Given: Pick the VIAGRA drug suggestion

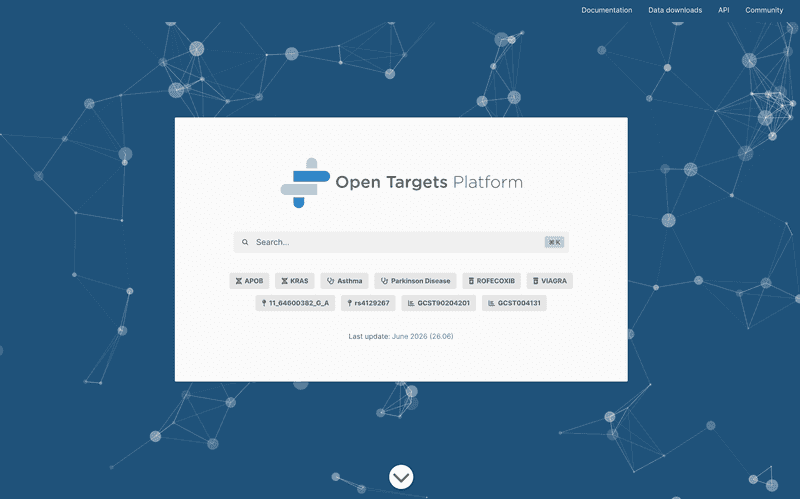Looking at the screenshot, I should [x=549, y=281].
